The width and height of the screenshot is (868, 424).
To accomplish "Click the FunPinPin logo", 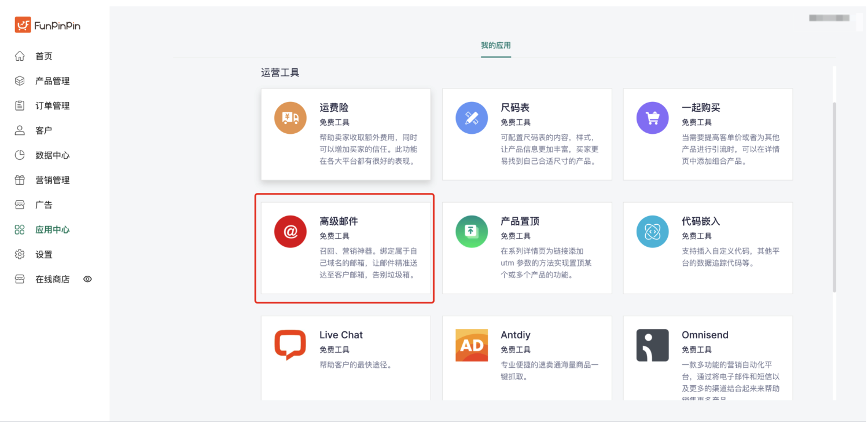I will click(47, 25).
